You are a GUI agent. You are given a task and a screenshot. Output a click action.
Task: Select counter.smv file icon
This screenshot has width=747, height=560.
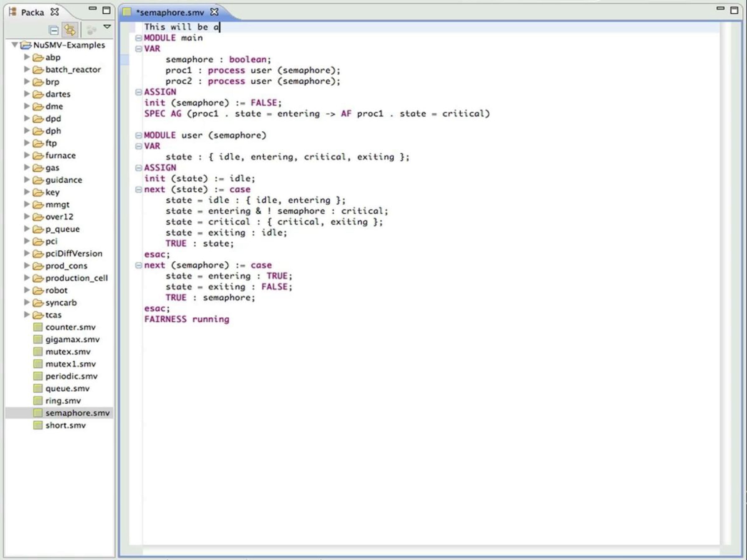(38, 327)
